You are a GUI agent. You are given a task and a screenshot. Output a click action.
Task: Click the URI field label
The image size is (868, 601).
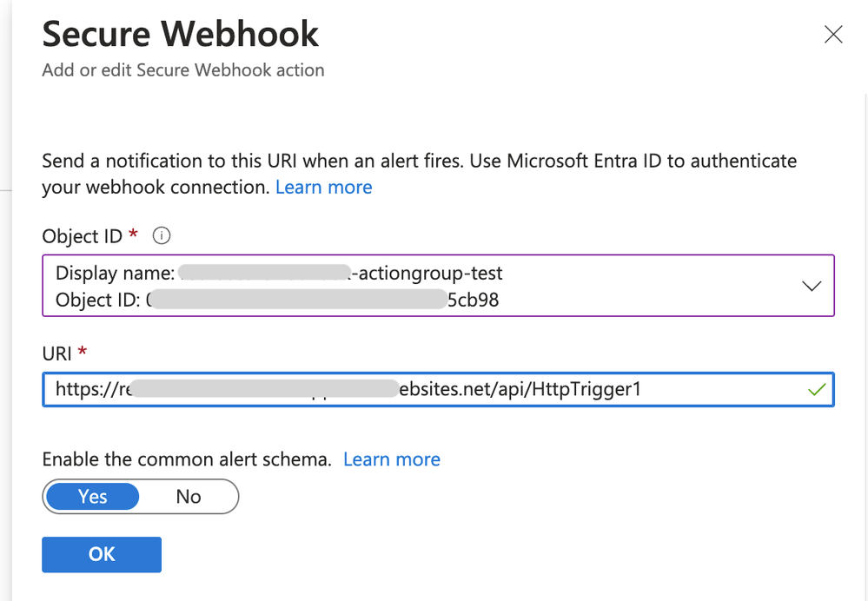[57, 353]
